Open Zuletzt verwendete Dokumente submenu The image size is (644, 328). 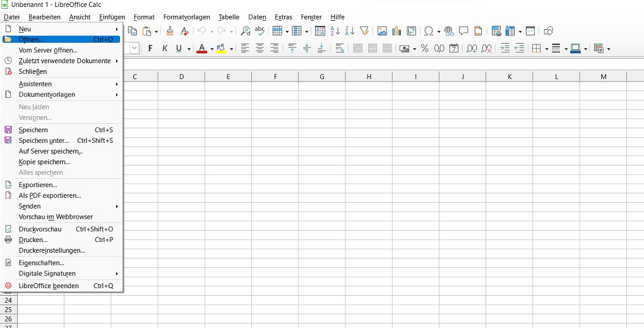(61, 61)
